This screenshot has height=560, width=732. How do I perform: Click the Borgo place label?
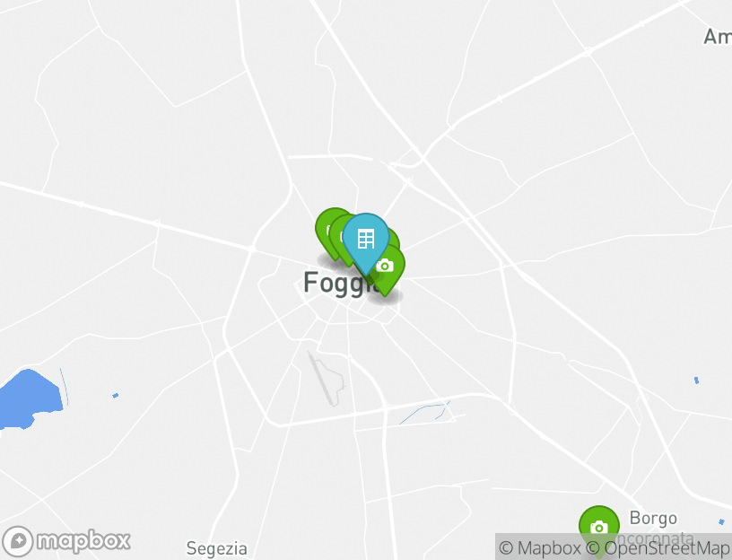(x=653, y=518)
